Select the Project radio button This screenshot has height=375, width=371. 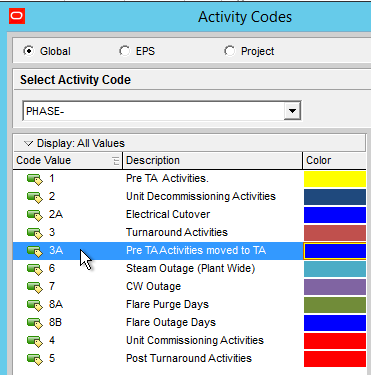pyautogui.click(x=229, y=51)
